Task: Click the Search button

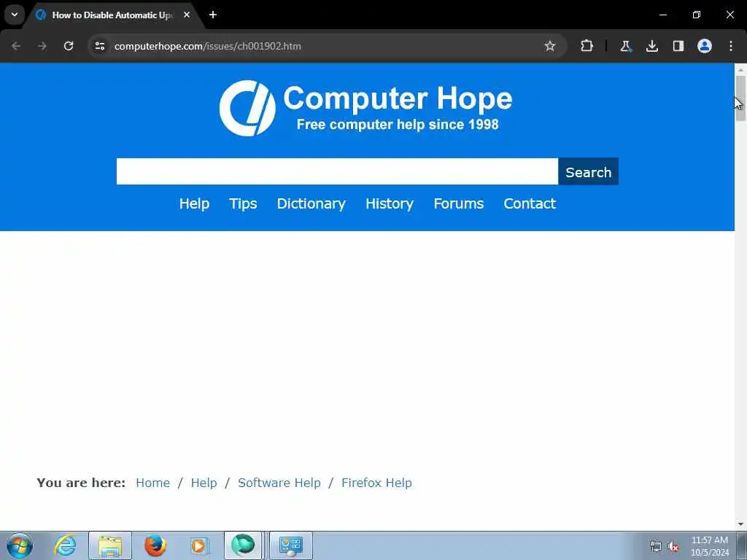Action: click(x=589, y=171)
